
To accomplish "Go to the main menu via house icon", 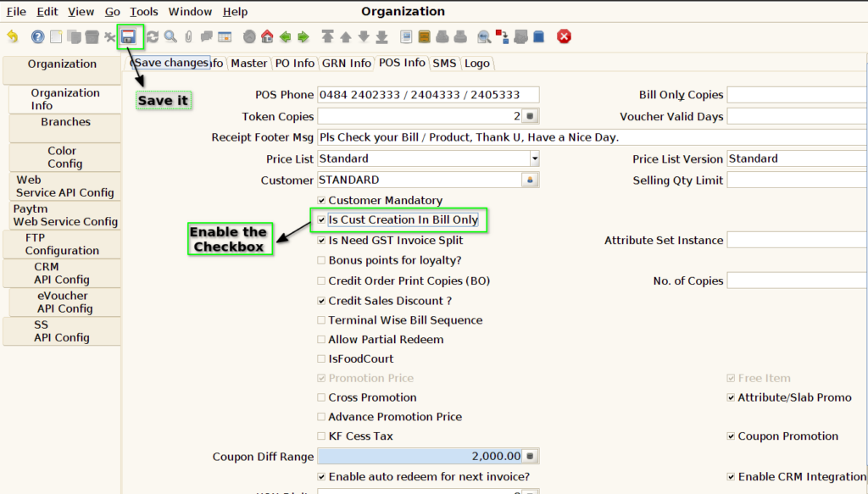I will click(267, 37).
